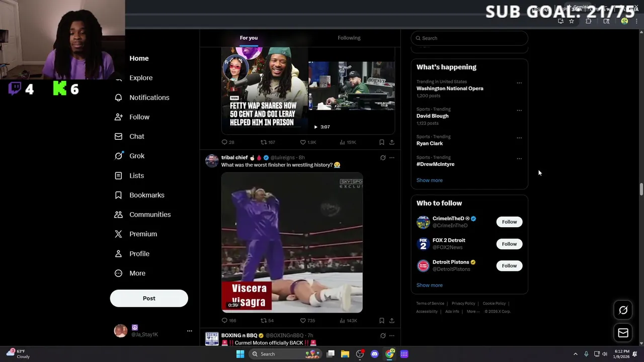Open Privacy Policy link
The width and height of the screenshot is (644, 362).
[463, 304]
